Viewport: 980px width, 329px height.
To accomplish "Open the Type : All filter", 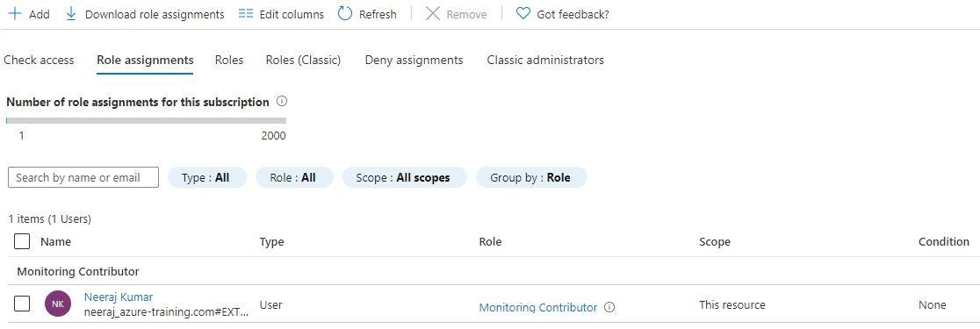I will tap(207, 177).
